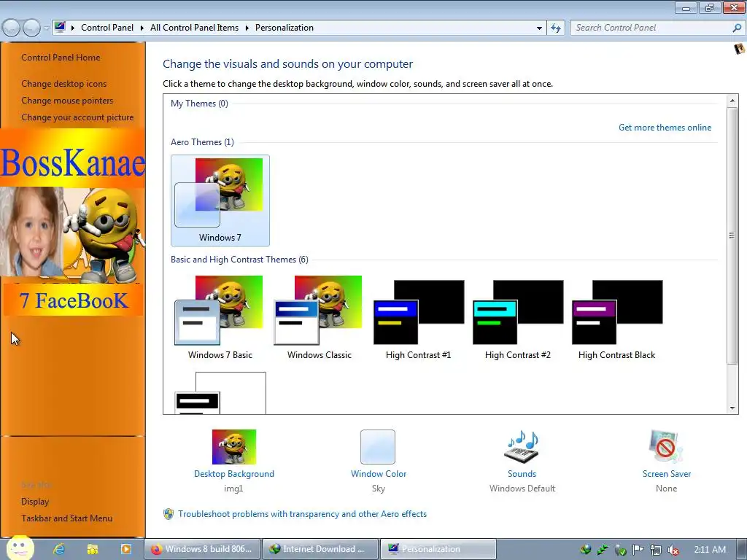Click theme list scroll up arrow
Image resolution: width=747 pixels, height=560 pixels.
[x=732, y=101]
